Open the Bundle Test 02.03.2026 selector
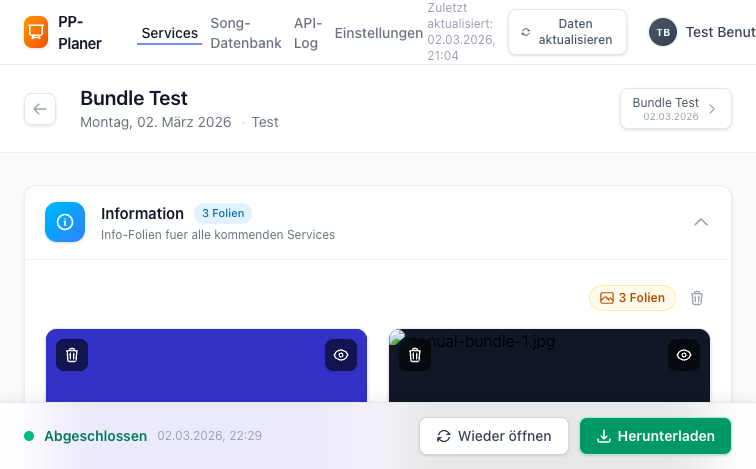756x469 pixels. [x=669, y=109]
